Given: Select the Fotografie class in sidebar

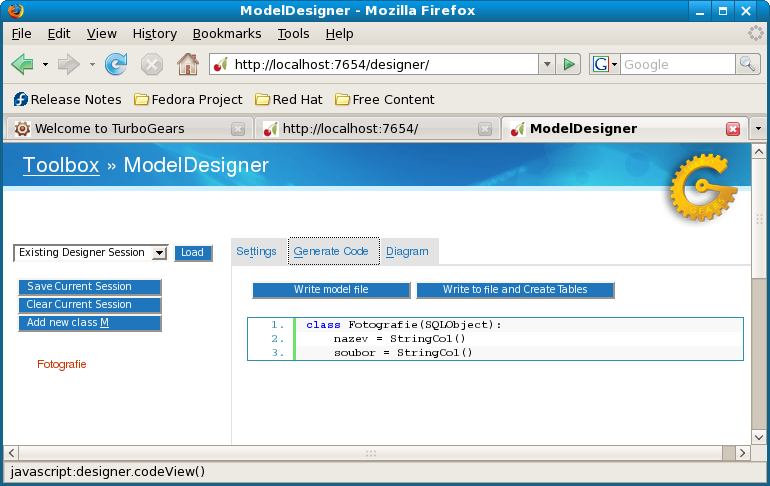Looking at the screenshot, I should tap(62, 364).
